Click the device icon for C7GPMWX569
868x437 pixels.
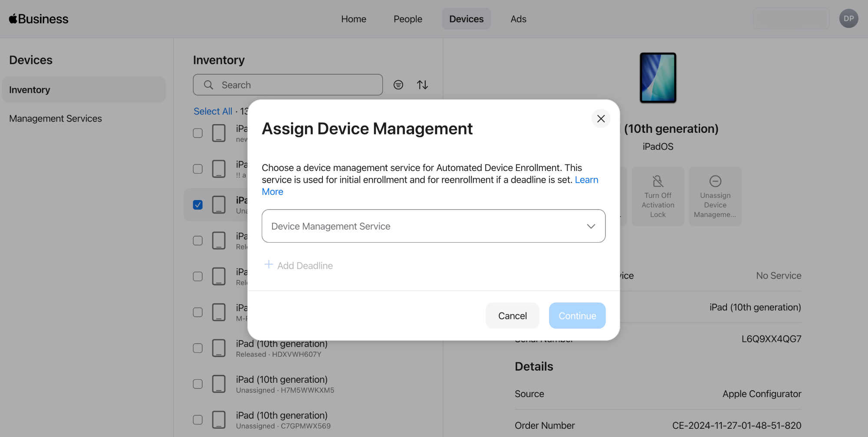tap(219, 420)
